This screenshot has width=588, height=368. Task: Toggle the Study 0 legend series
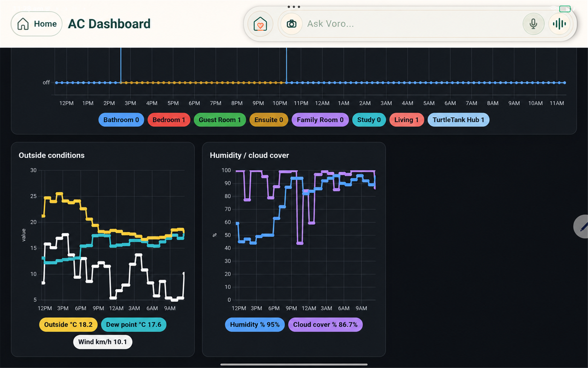click(x=369, y=120)
